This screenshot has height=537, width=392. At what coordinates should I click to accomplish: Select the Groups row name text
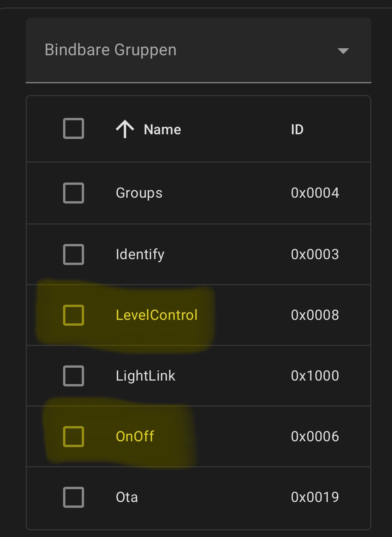point(139,193)
